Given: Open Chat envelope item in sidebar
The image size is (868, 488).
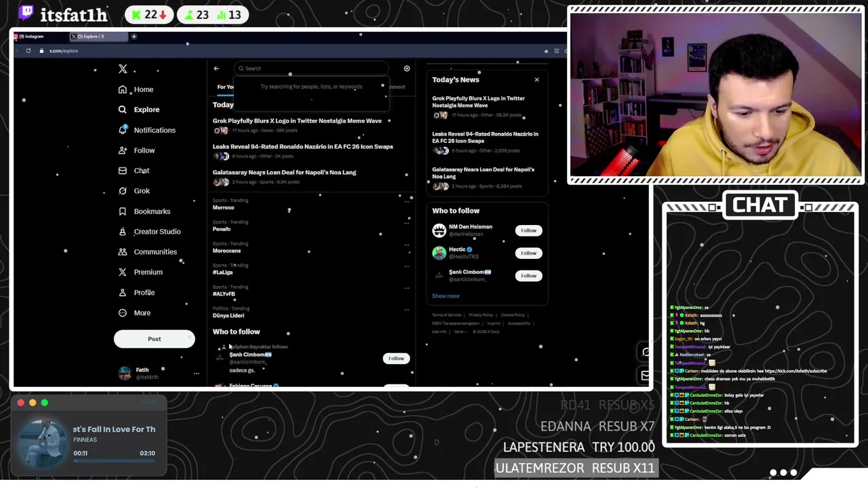Looking at the screenshot, I should click(133, 171).
